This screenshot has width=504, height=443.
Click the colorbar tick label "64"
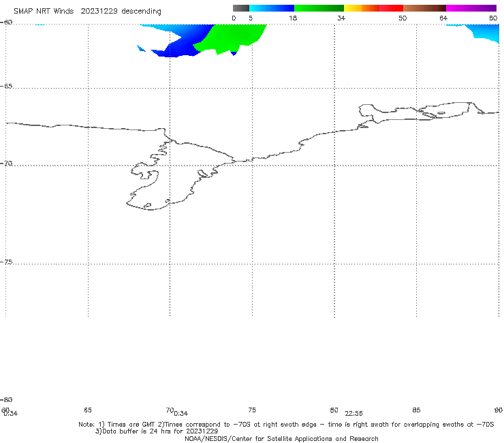point(443,18)
